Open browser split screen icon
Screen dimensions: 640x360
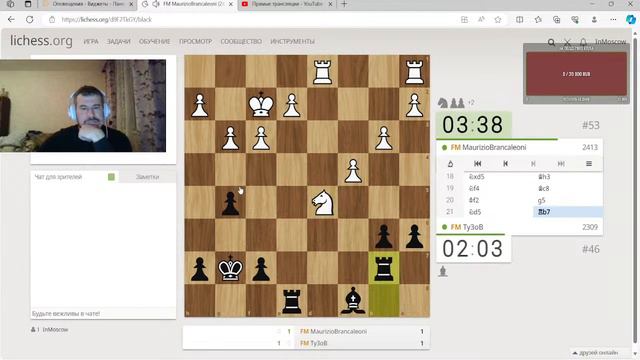pos(520,20)
